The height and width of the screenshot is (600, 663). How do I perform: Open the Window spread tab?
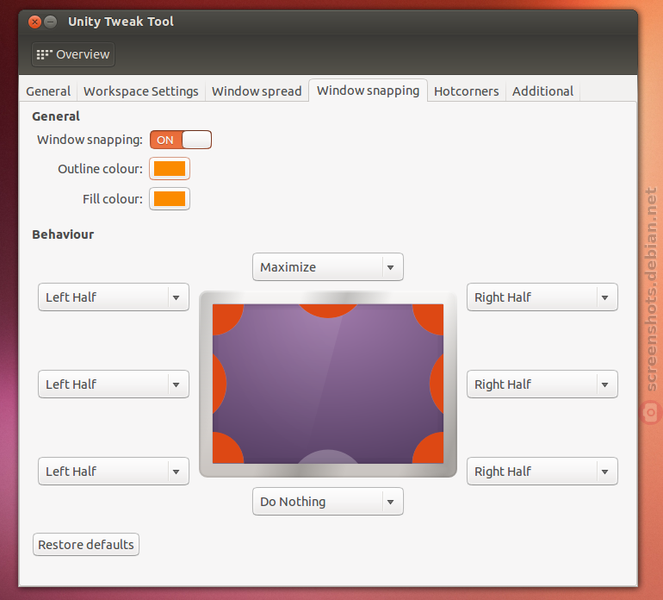(x=257, y=91)
